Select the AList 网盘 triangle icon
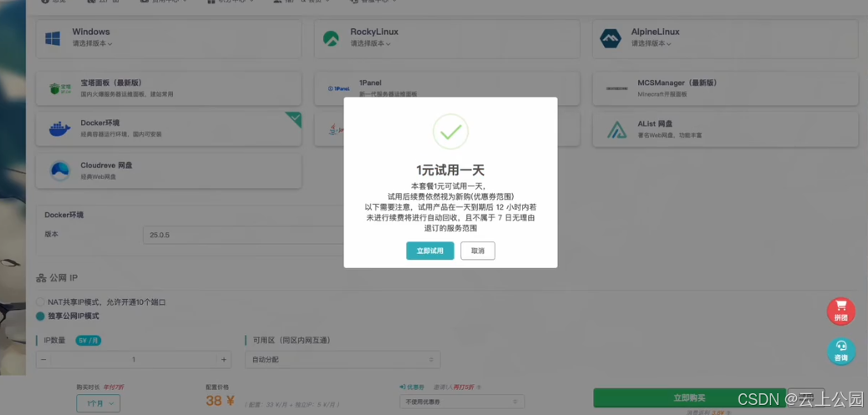Image resolution: width=868 pixels, height=415 pixels. pos(617,129)
